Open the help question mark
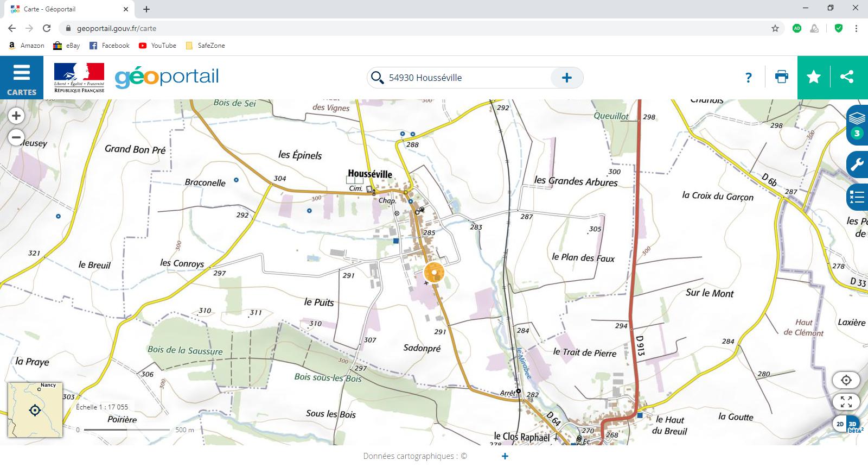Screen dimensions: 868x467 [x=749, y=78]
